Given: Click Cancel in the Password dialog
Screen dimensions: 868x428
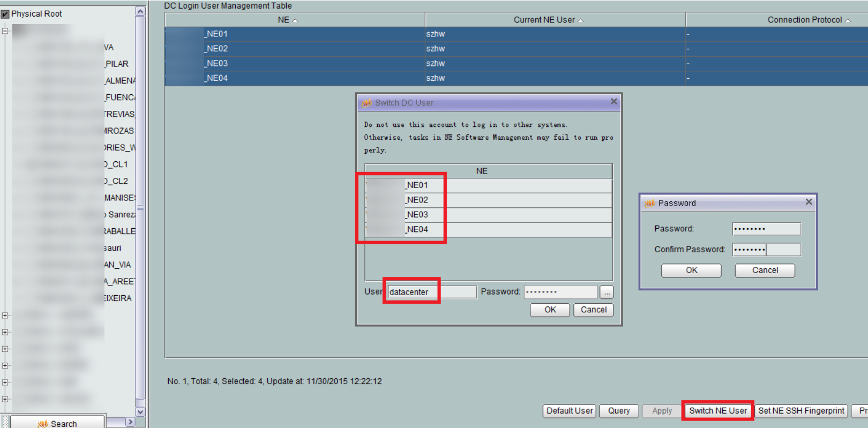Looking at the screenshot, I should pyautogui.click(x=765, y=271).
